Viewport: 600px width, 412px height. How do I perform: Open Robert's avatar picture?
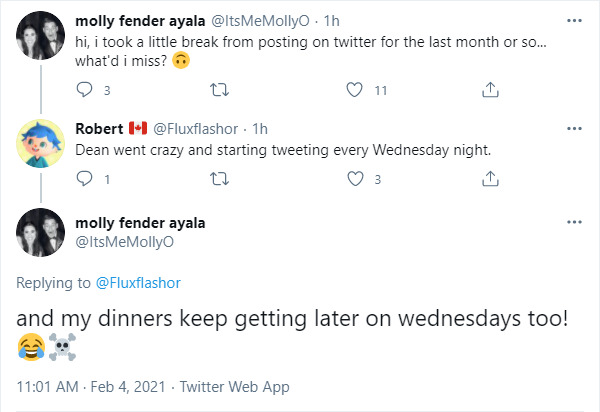(41, 148)
